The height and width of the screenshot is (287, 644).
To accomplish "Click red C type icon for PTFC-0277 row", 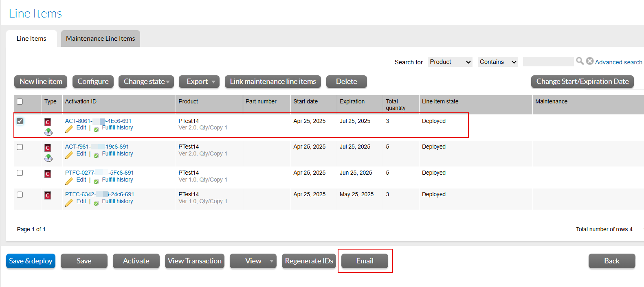I will pos(48,174).
